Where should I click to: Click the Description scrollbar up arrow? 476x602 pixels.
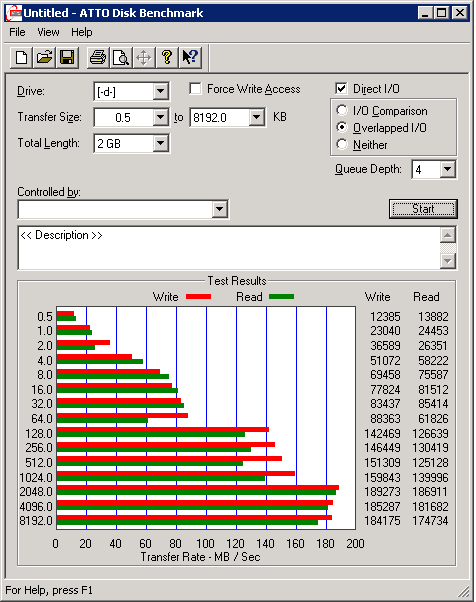(x=448, y=235)
